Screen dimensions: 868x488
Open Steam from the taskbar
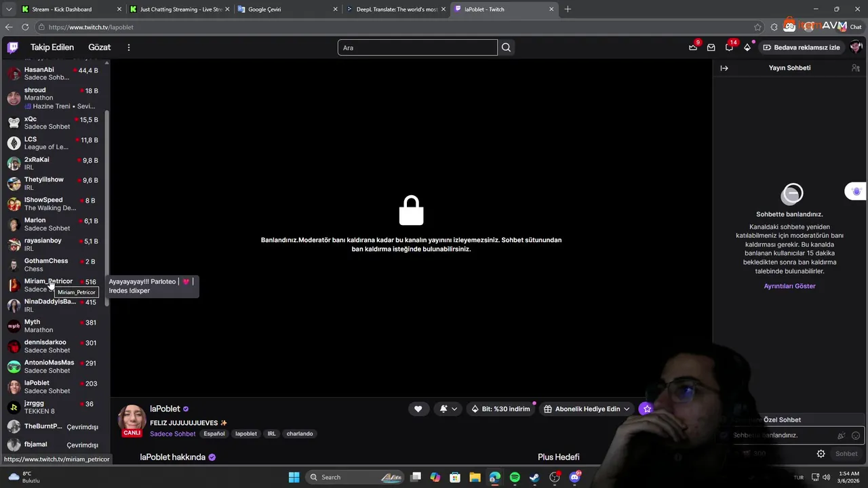pyautogui.click(x=534, y=477)
